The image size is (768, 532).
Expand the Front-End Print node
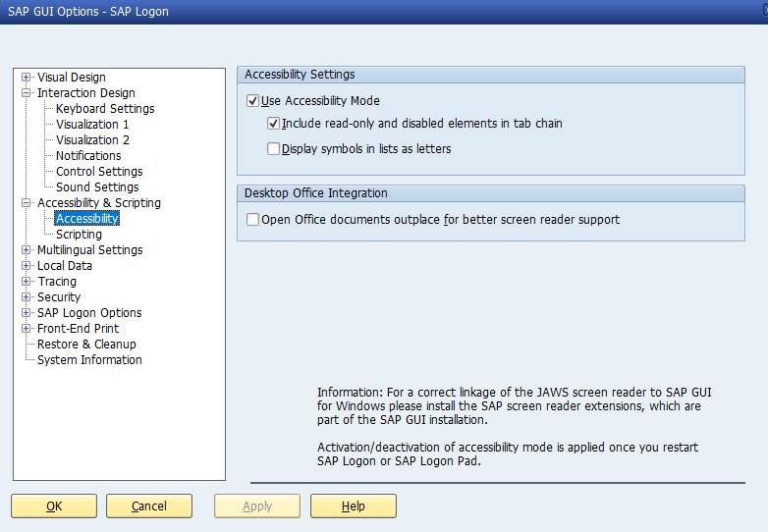(27, 329)
